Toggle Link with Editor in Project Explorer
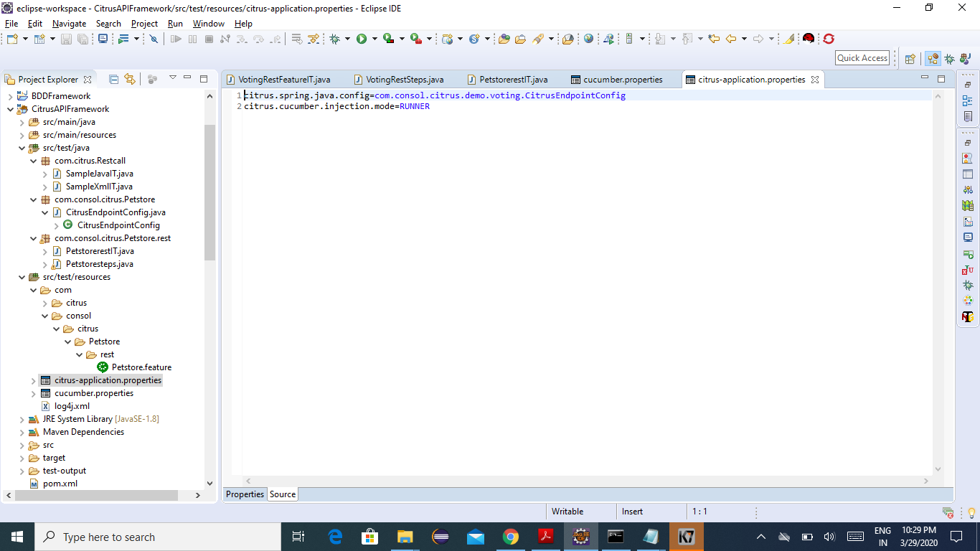This screenshot has width=980, height=551. click(130, 79)
